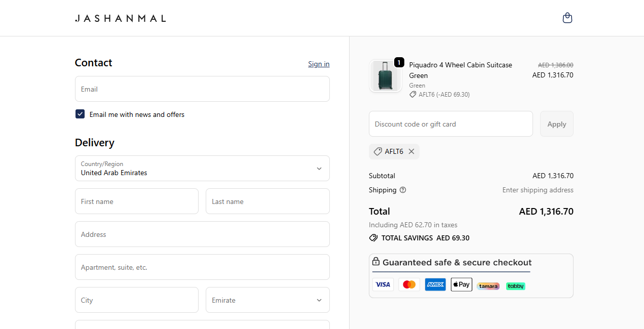Image resolution: width=644 pixels, height=329 pixels.
Task: Uncheck Email me with news and offers
Action: click(80, 114)
